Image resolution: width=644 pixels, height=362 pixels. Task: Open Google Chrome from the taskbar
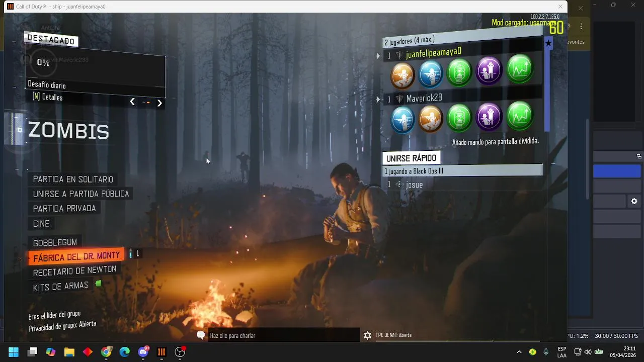pyautogui.click(x=106, y=352)
